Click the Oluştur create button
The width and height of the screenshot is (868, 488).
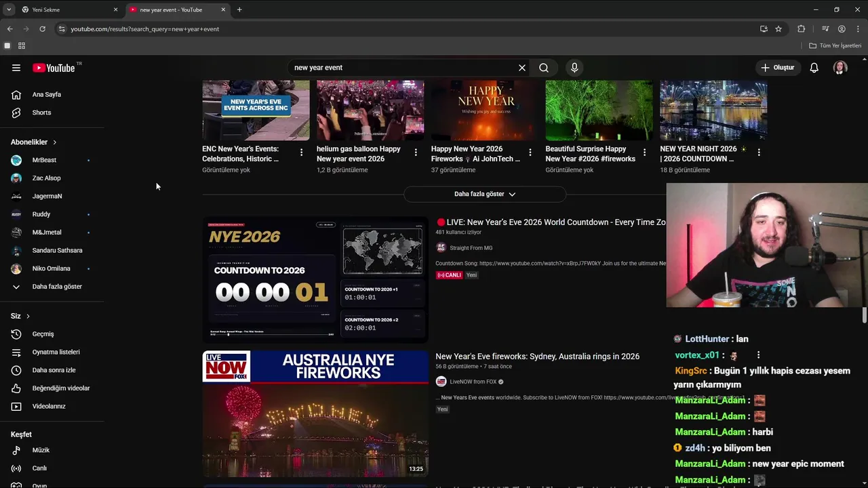pyautogui.click(x=777, y=68)
